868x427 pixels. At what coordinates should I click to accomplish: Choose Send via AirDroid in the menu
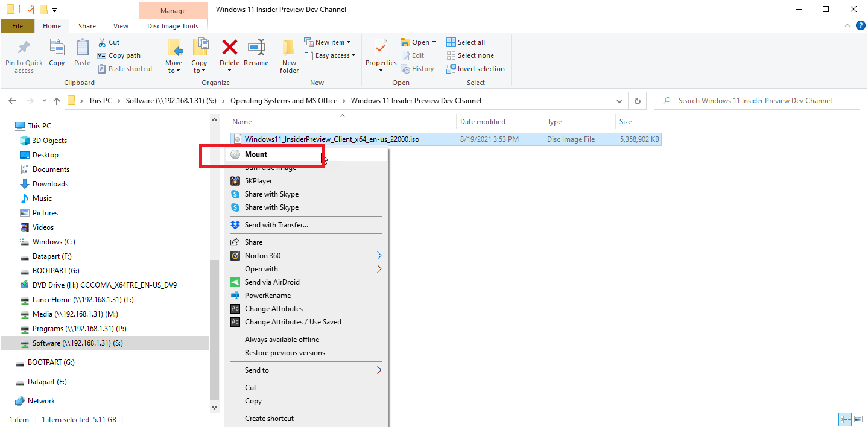[305, 282]
